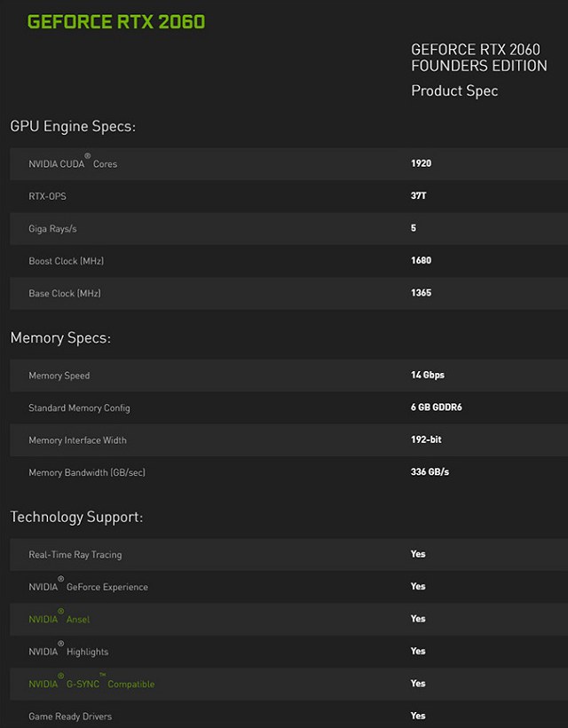Viewport: 568px width, 728px height.
Task: Open the NVIDIA G-SYNC Compatible link
Action: tap(91, 684)
